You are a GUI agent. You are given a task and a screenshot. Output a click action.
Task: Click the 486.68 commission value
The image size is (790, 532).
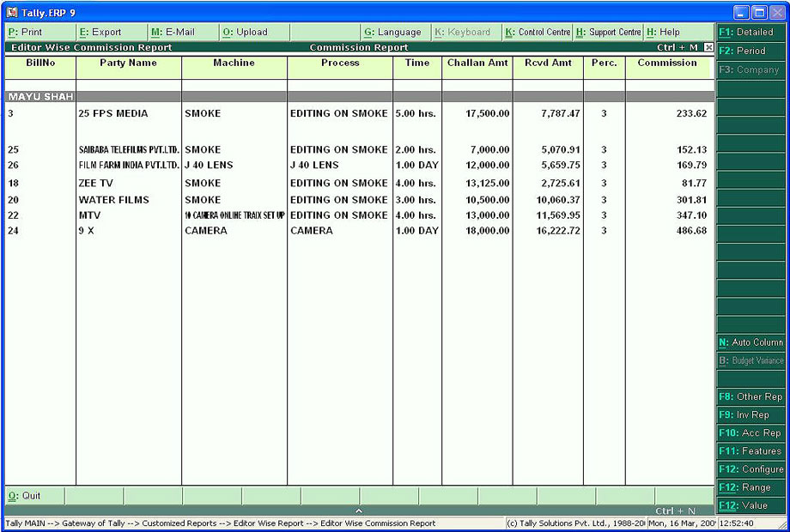[692, 231]
